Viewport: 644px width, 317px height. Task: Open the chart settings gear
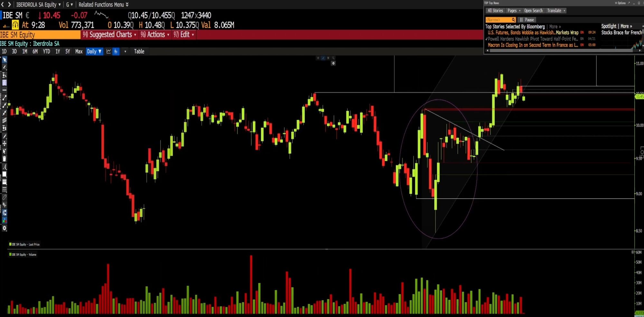5,228
